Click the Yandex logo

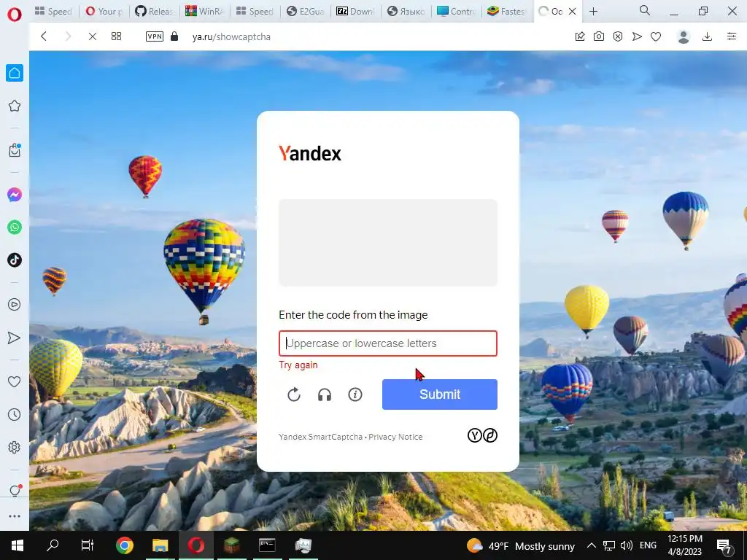310,153
